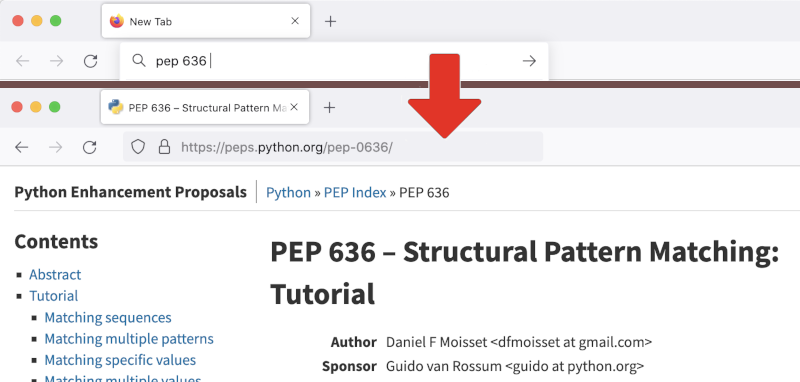This screenshot has width=800, height=382.
Task: Reload the PEP 636 page
Action: click(x=89, y=147)
